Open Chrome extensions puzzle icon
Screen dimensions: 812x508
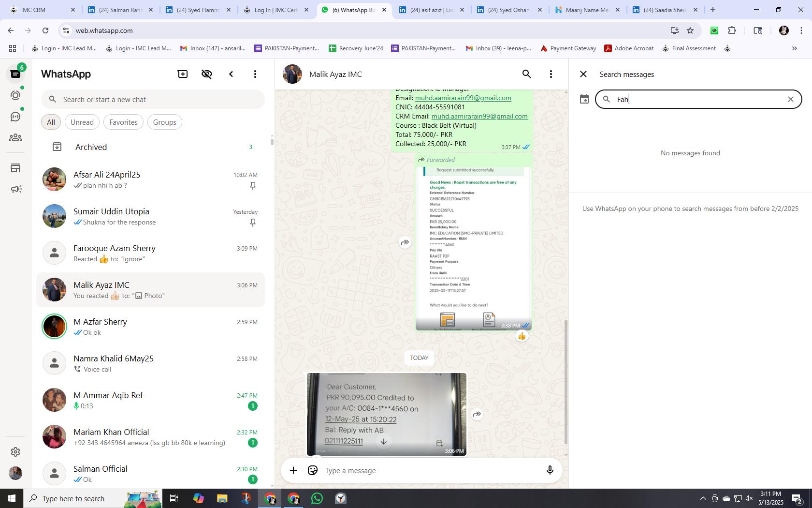tap(732, 30)
